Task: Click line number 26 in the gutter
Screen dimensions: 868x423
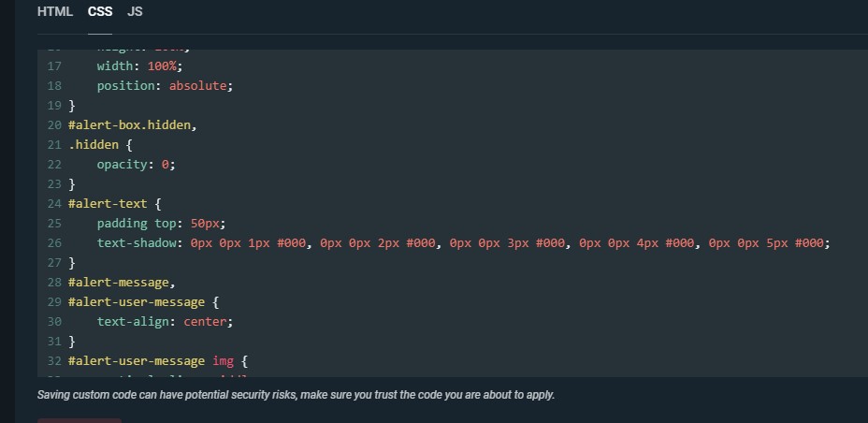Action: tap(53, 242)
